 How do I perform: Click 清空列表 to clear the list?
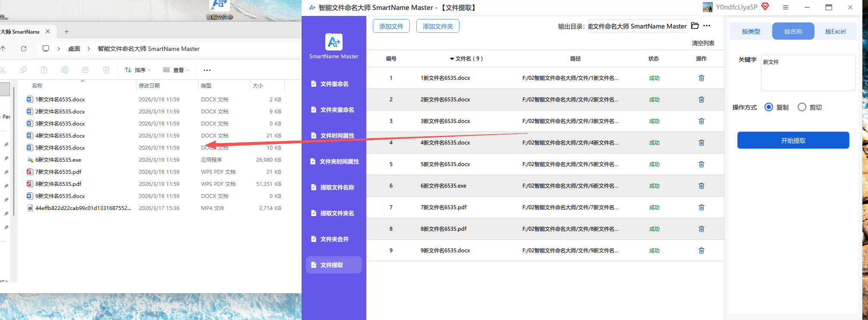click(703, 43)
